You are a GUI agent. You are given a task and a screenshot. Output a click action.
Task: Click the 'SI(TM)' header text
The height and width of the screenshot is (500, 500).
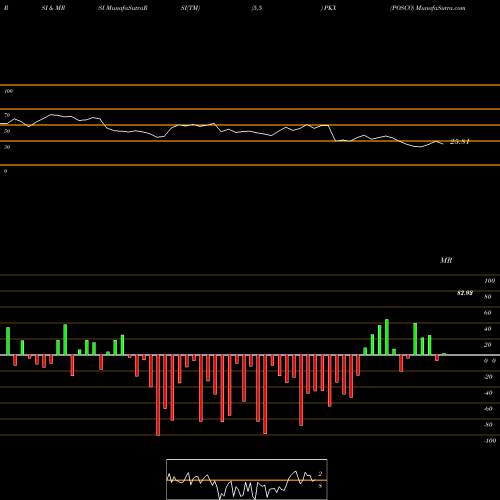pos(190,8)
